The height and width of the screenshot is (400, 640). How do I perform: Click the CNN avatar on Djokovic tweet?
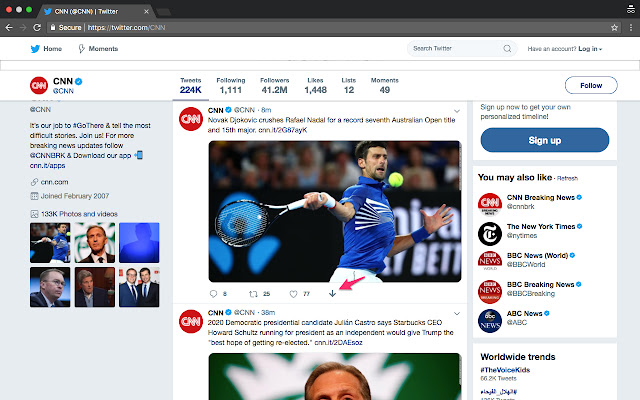coord(191,119)
